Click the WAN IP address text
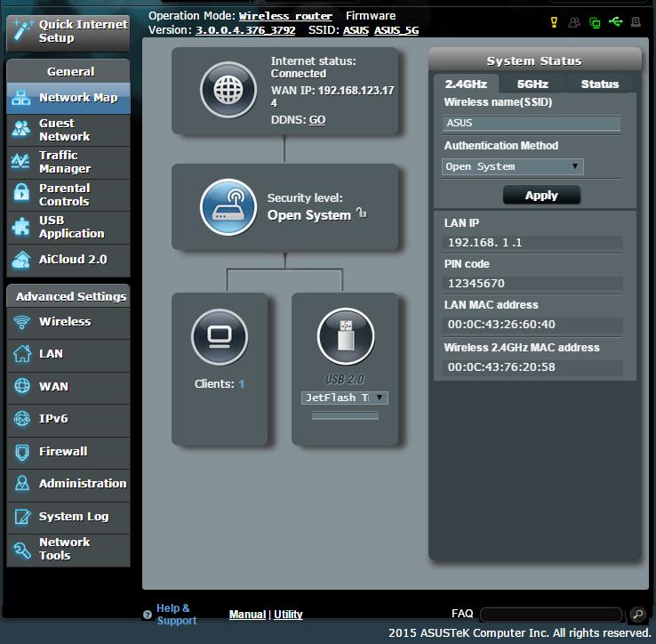This screenshot has width=656, height=644. pos(332,97)
